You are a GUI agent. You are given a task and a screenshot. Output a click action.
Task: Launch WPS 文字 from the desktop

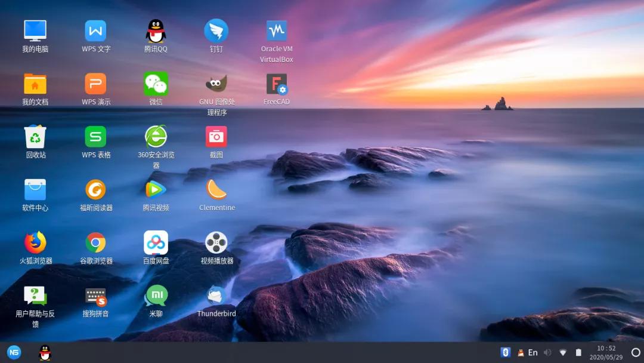click(95, 31)
